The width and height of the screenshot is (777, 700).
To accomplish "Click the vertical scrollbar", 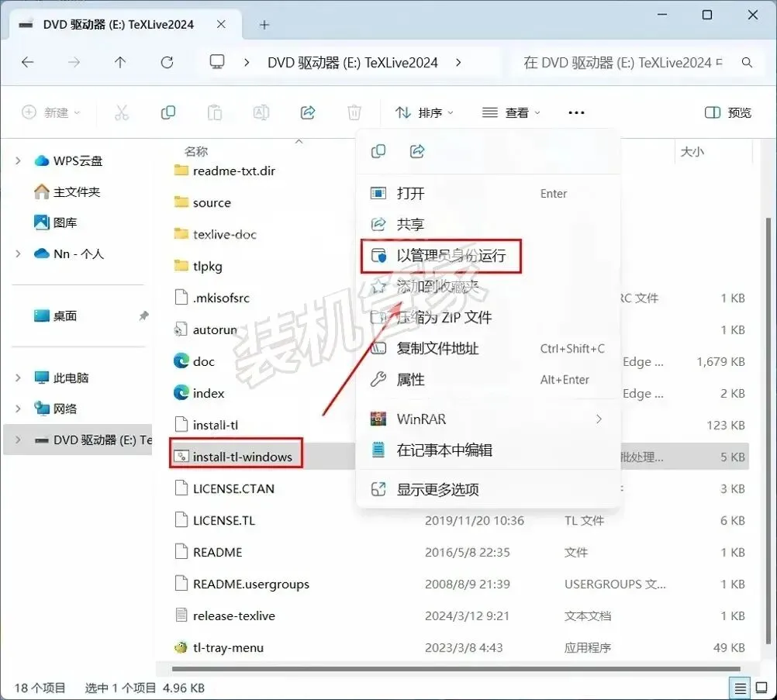I will 768,431.
